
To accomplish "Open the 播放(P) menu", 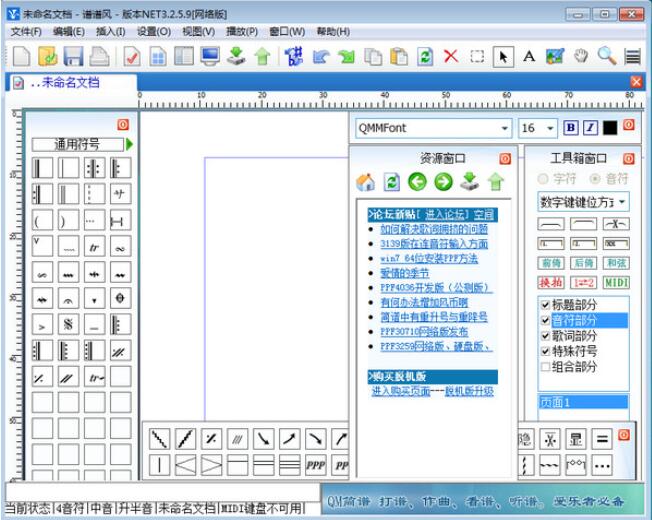I will coord(243,31).
